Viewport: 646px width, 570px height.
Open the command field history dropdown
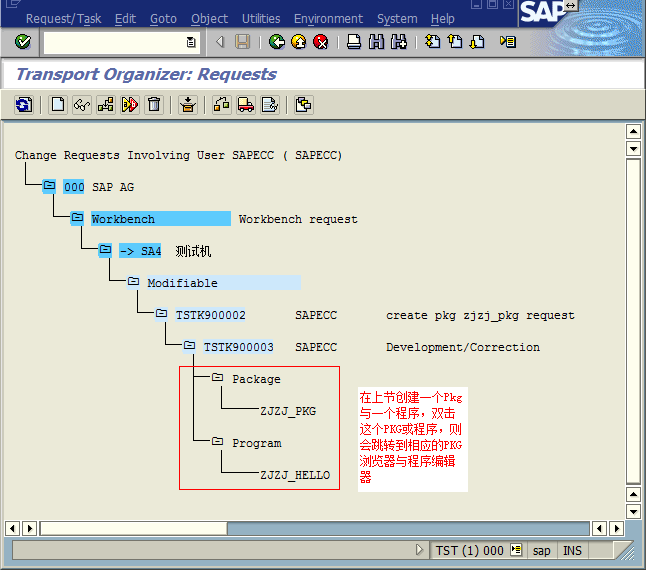[x=191, y=42]
